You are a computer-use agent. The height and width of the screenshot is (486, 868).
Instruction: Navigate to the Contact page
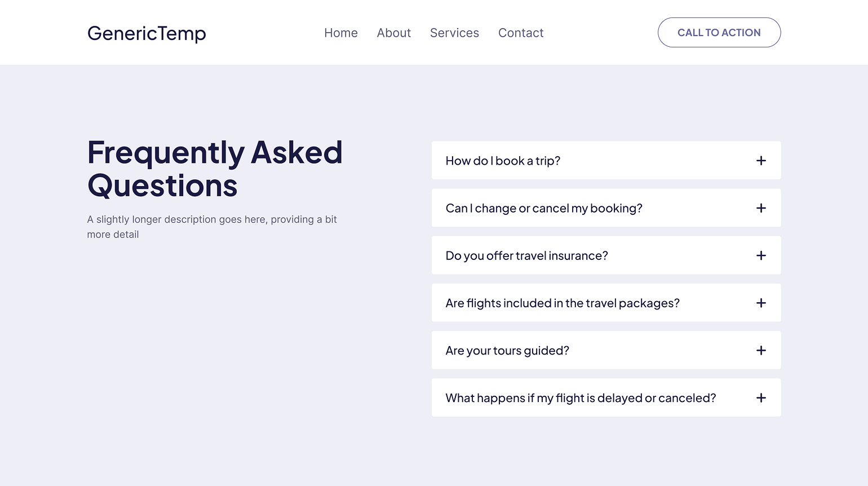coord(521,33)
